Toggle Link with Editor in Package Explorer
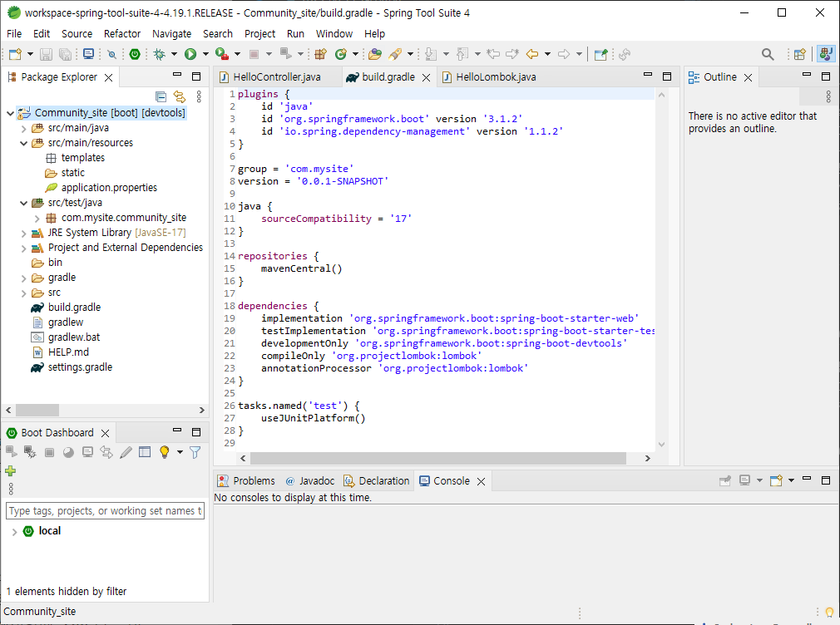Viewport: 840px width, 625px height. 180,96
